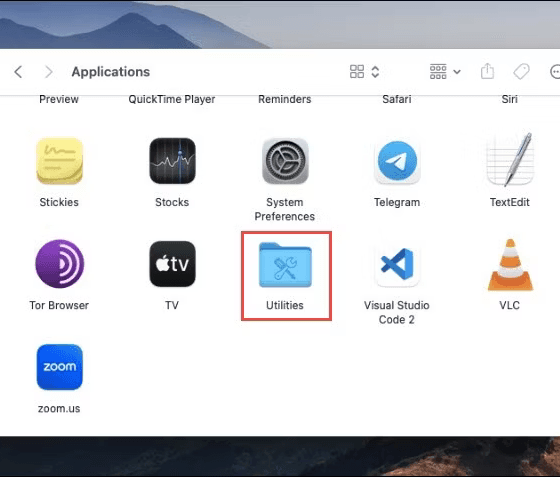This screenshot has width=560, height=477.
Task: Select the Telegram app icon
Action: [x=397, y=161]
